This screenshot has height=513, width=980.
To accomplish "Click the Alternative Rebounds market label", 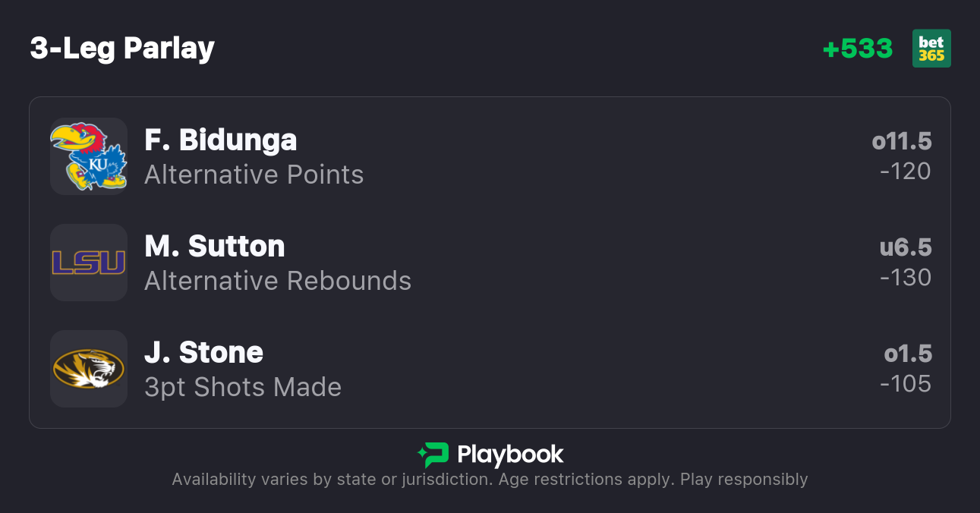I will click(x=278, y=281).
